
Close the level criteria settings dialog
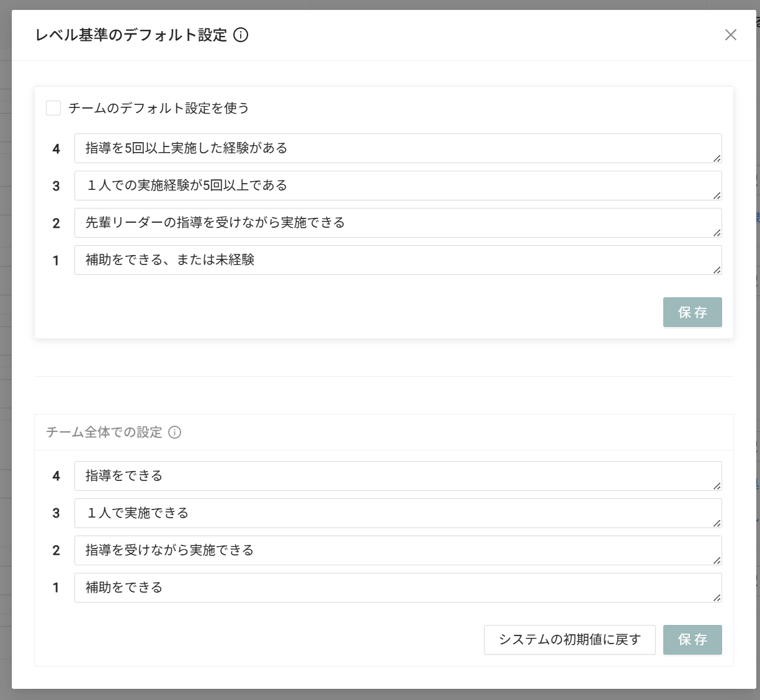(x=730, y=35)
